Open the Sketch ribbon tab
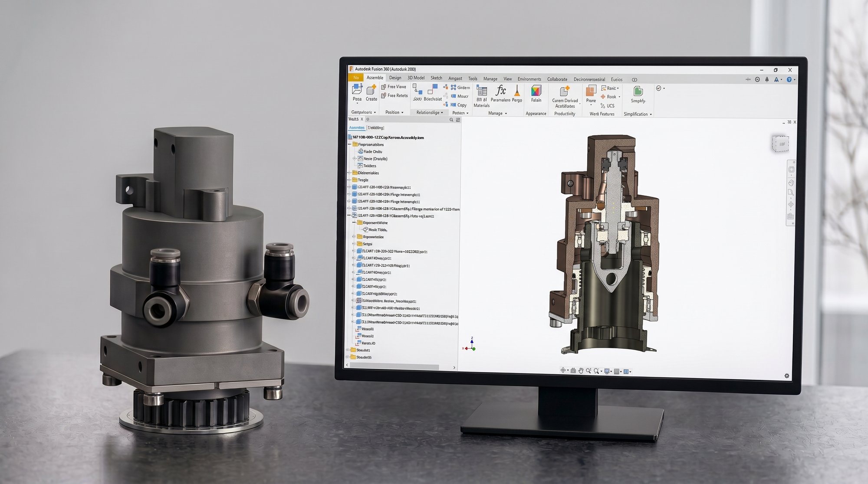 tap(436, 78)
